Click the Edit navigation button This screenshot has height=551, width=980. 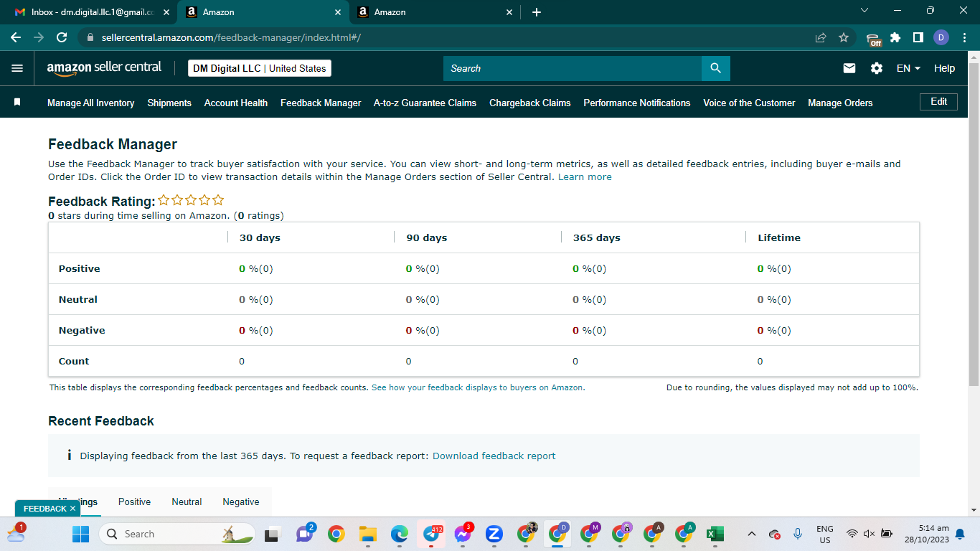click(938, 102)
